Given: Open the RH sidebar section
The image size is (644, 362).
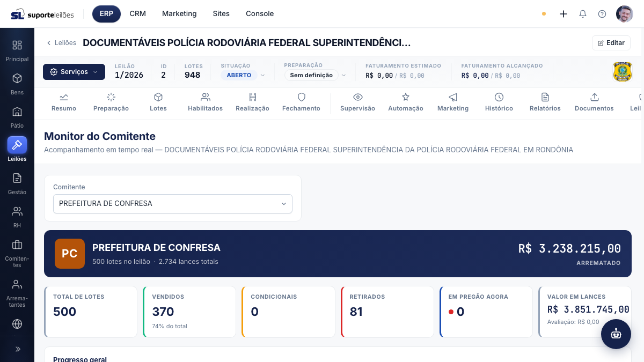Looking at the screenshot, I should pyautogui.click(x=17, y=217).
